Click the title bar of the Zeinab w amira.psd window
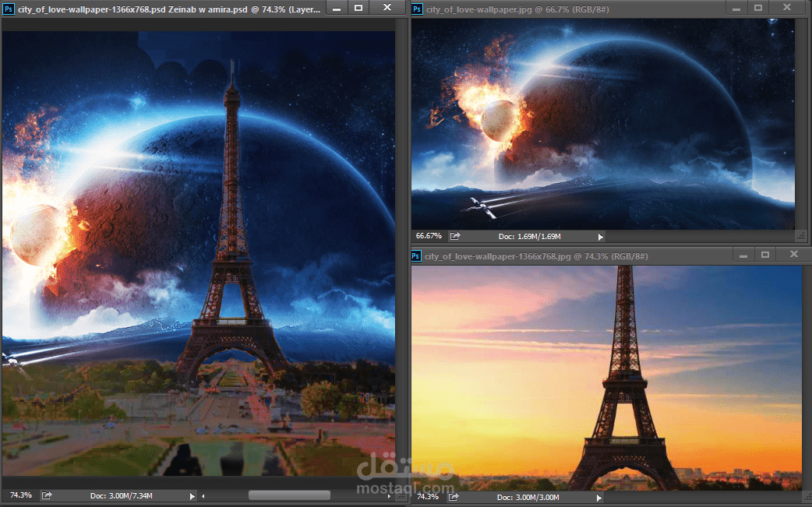This screenshot has width=812, height=507. (169, 9)
